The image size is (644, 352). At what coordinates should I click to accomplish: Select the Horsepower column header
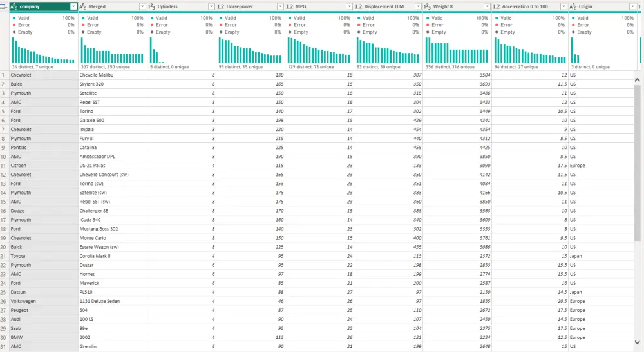(x=250, y=6)
